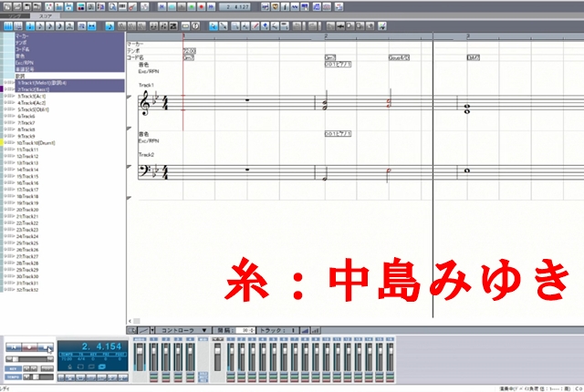Toggle the status arrows beside 12:Track12
This screenshot has height=392, width=584.
10,156
